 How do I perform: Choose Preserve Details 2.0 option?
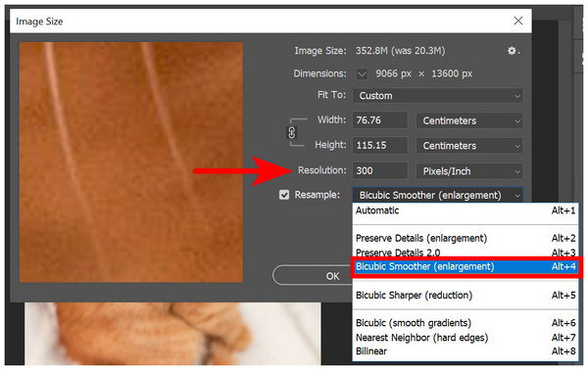(465, 252)
